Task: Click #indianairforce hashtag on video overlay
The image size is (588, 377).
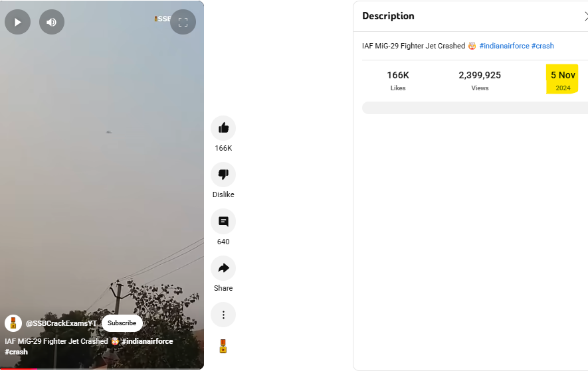Action: tap(147, 341)
